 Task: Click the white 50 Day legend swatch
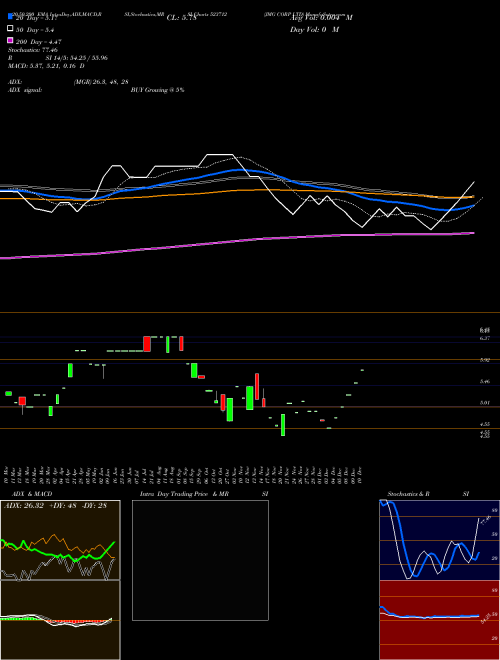click(x=11, y=29)
